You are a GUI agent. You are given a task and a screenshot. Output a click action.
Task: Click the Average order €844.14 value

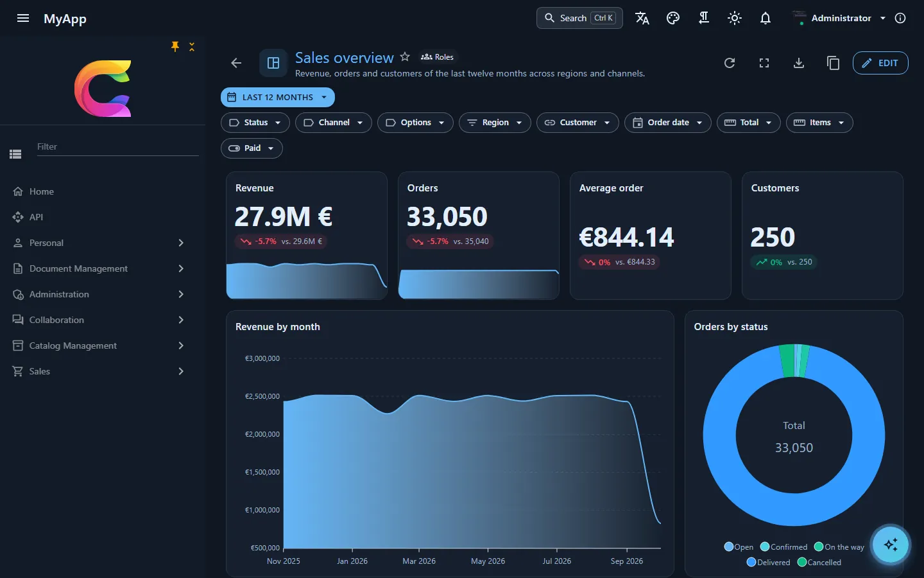pyautogui.click(x=626, y=238)
